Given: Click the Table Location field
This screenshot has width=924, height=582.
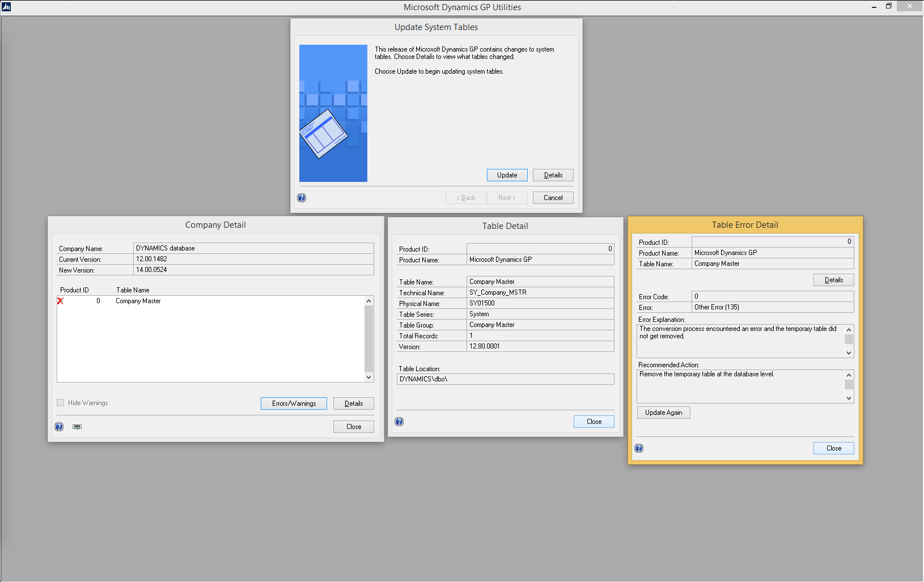Looking at the screenshot, I should [505, 379].
